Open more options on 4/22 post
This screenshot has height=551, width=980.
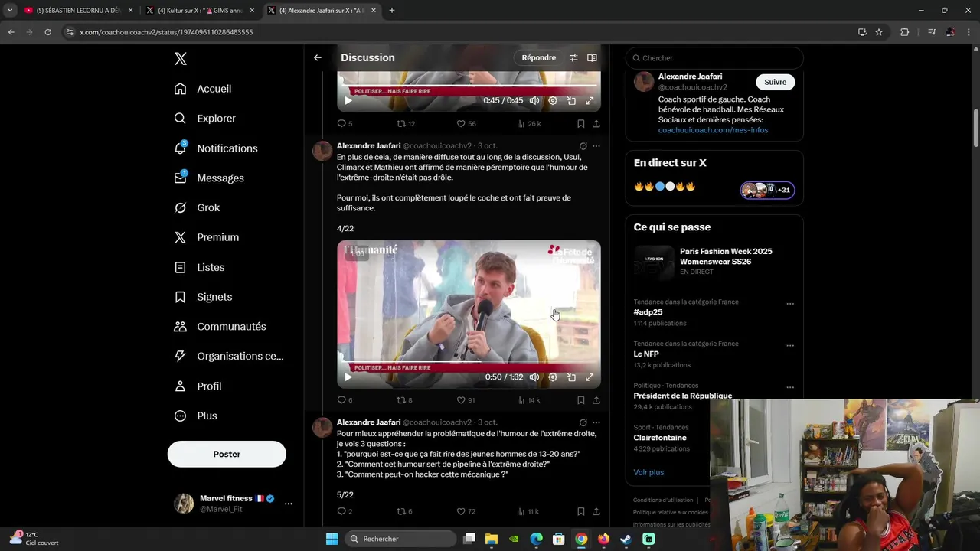[596, 146]
